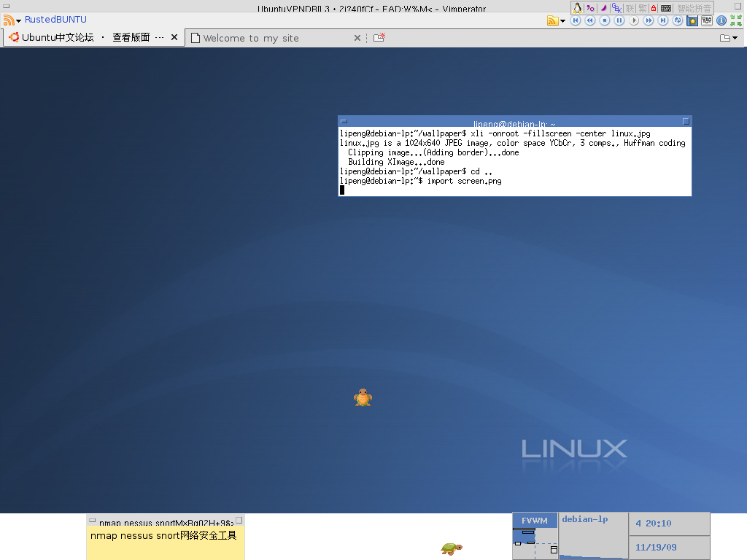Click the new tab icon with red star
This screenshot has width=747, height=560.
coord(379,38)
